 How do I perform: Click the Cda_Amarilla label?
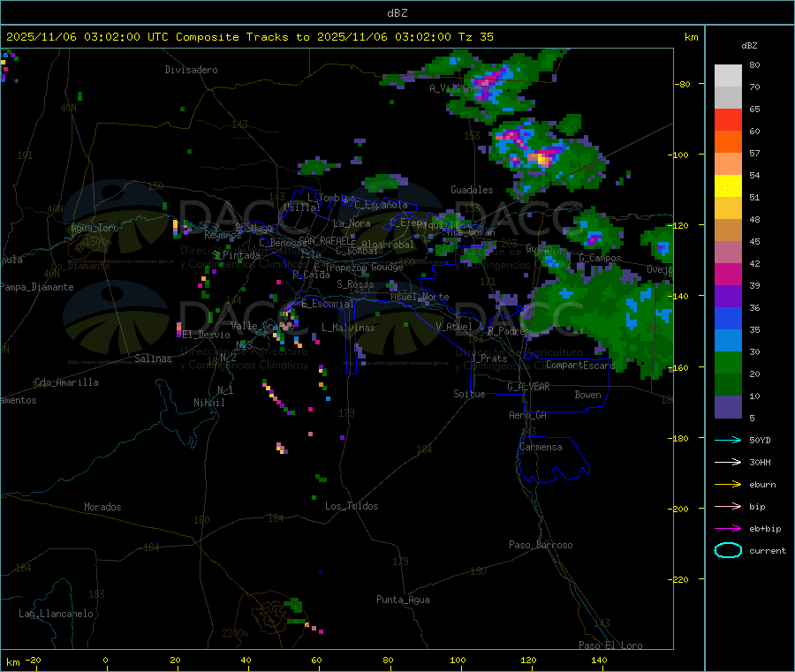click(x=66, y=382)
